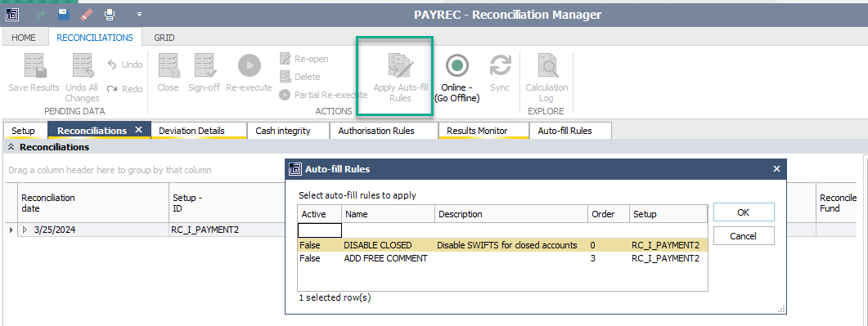The image size is (868, 326).
Task: Sort by Order column in dialog
Action: pos(609,214)
